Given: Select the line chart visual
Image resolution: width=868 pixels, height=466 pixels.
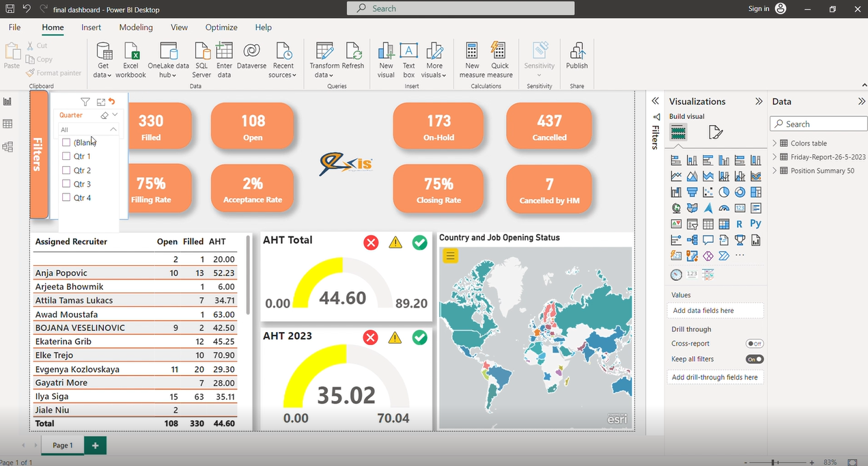Looking at the screenshot, I should coord(676,176).
